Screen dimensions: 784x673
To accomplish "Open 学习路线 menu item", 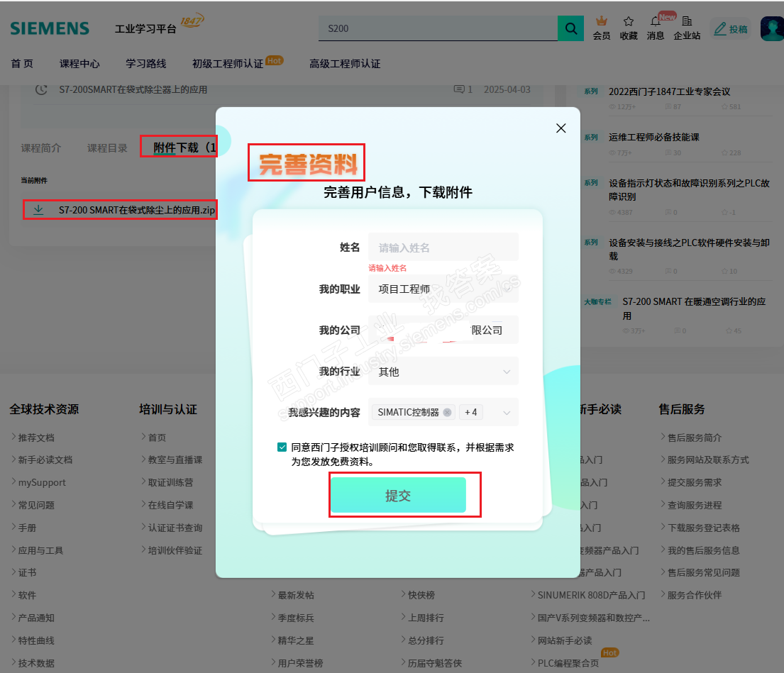I will pyautogui.click(x=146, y=63).
